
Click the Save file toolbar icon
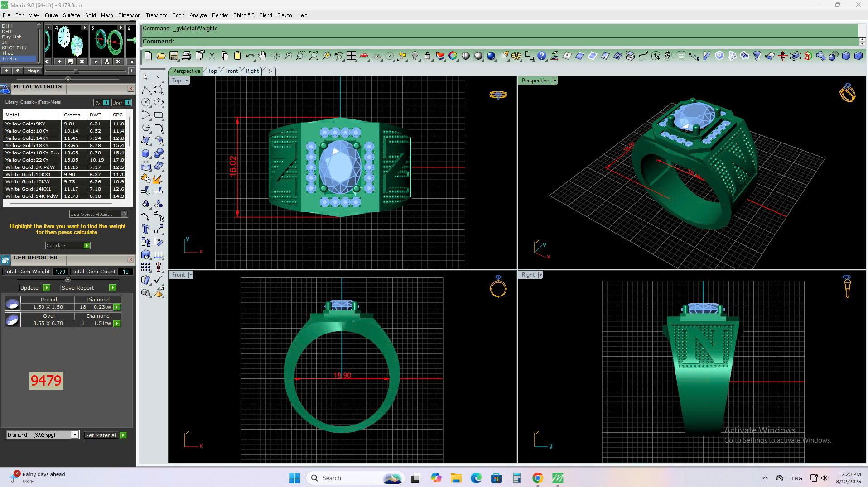click(174, 56)
